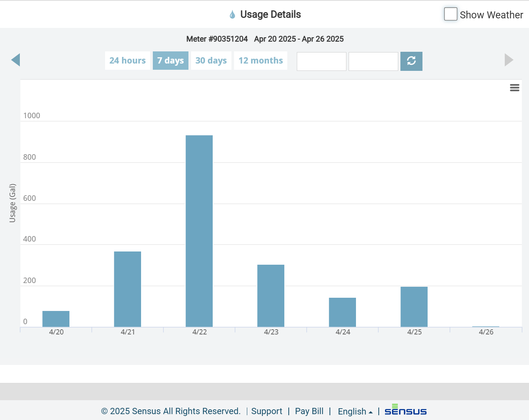Click the water drop icon in the header
The height and width of the screenshot is (420, 529).
tap(232, 14)
